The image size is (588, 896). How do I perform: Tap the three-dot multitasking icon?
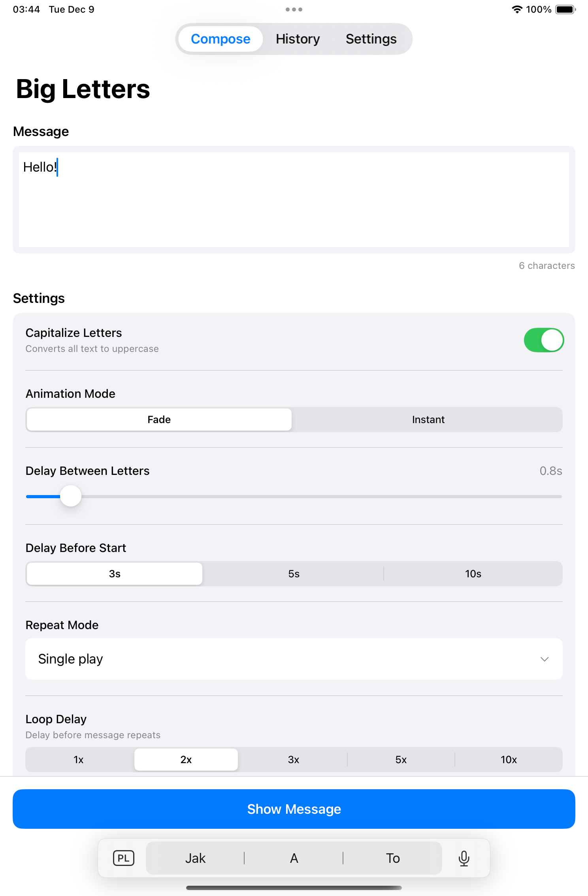(x=294, y=9)
